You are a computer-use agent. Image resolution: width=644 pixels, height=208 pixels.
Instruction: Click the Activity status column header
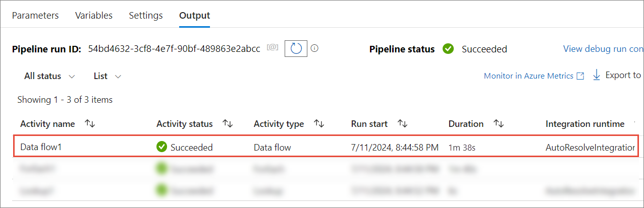click(185, 124)
